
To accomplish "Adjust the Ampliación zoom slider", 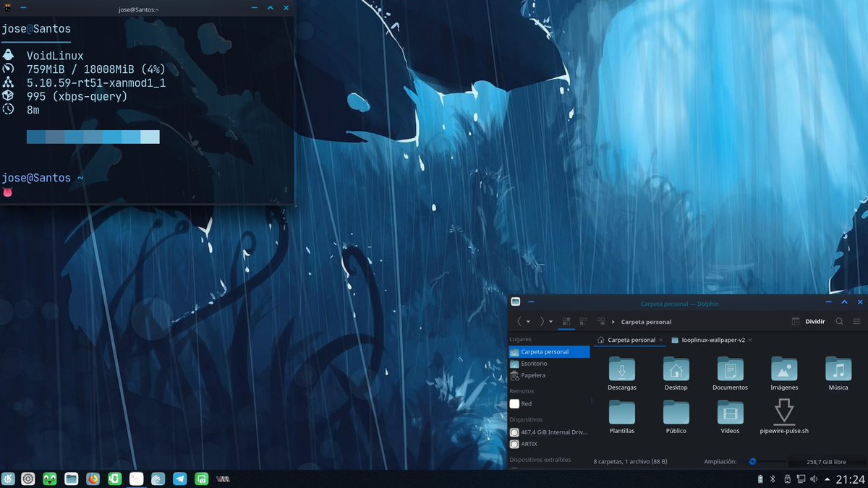I will pyautogui.click(x=752, y=461).
